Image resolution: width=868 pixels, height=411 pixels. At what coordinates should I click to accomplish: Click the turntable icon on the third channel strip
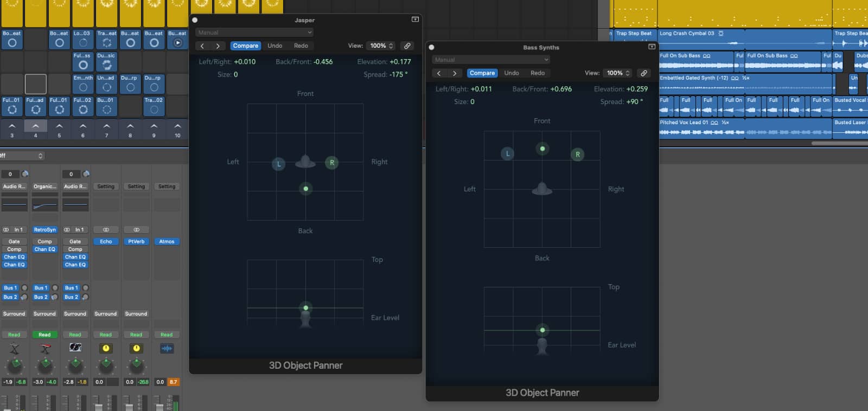[x=75, y=348]
